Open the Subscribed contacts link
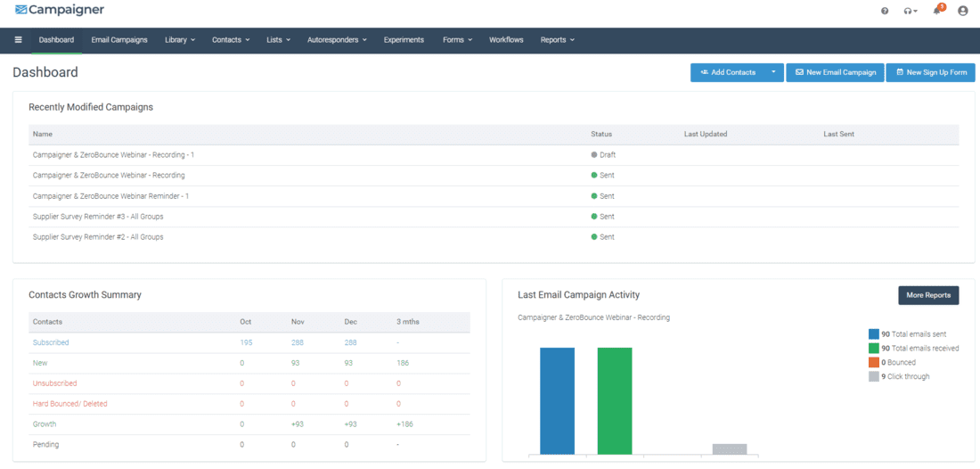 [x=51, y=342]
